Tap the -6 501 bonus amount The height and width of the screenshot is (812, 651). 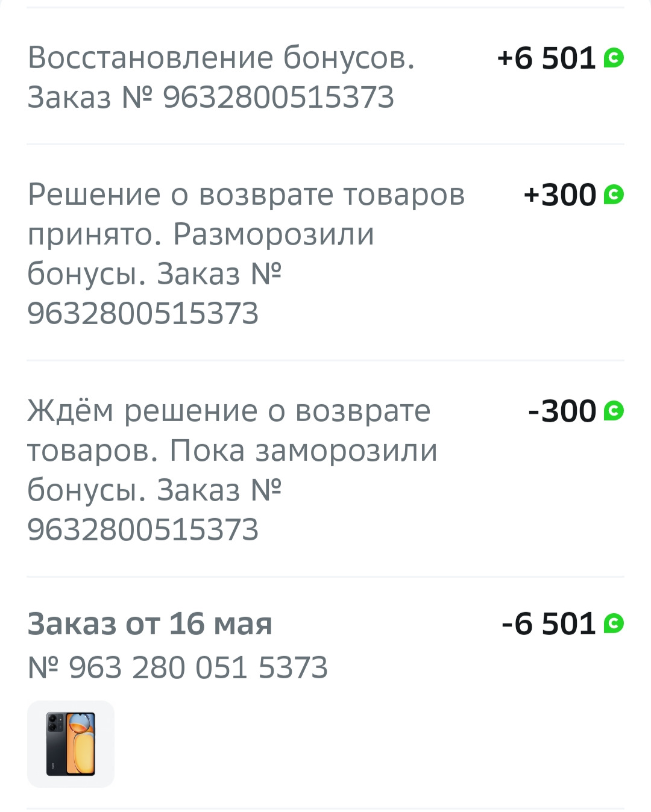[x=549, y=623]
